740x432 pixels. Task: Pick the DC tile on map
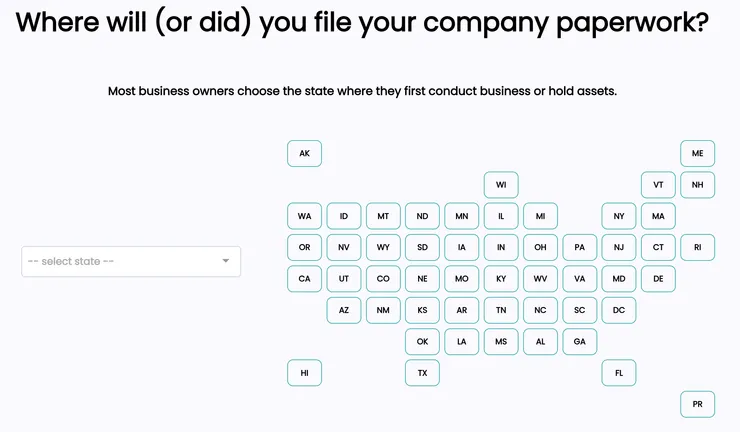[x=619, y=310]
